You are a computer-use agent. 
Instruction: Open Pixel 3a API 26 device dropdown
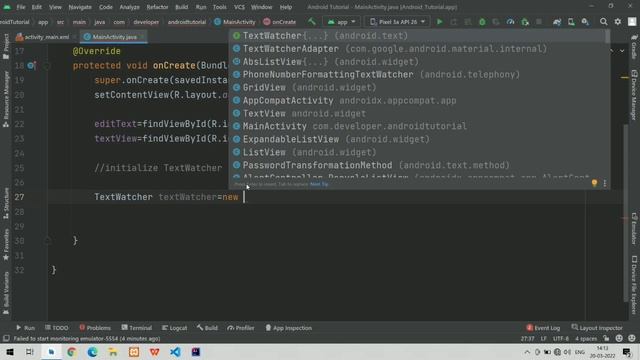click(x=397, y=22)
